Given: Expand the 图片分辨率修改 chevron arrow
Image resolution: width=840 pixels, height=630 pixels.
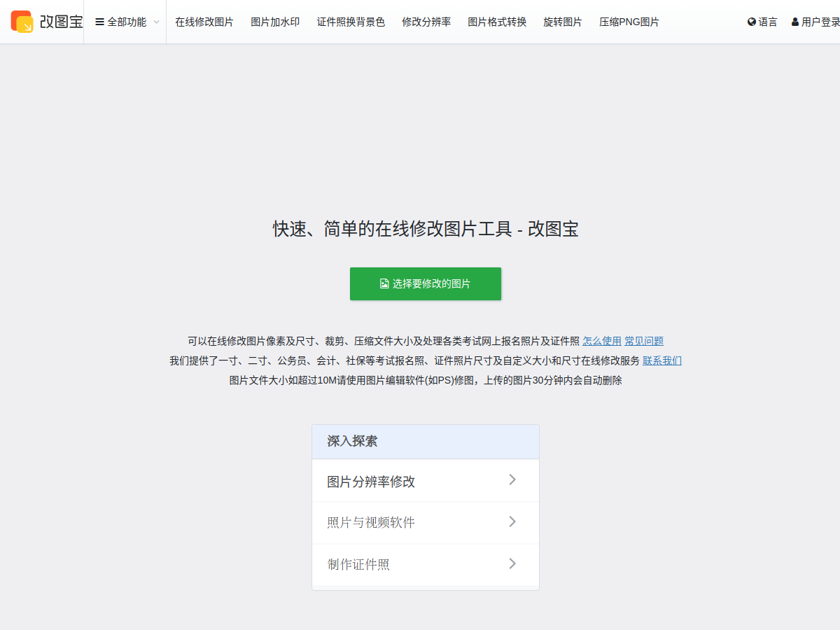Looking at the screenshot, I should point(512,479).
